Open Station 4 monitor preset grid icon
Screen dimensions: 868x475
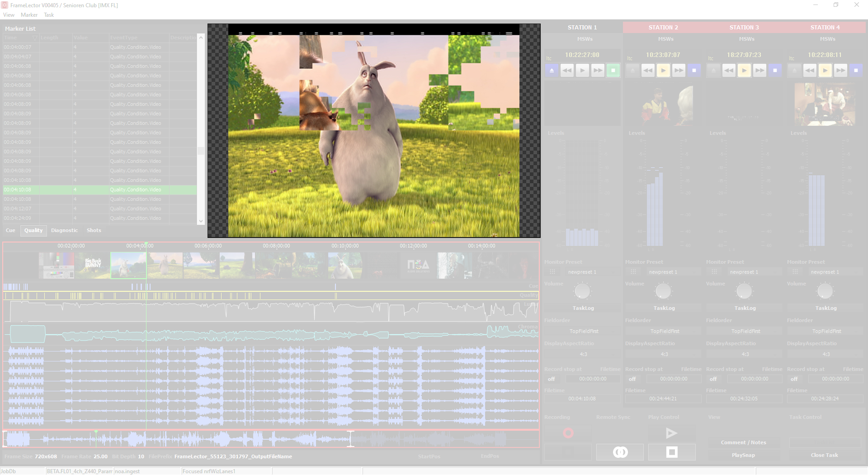point(795,272)
